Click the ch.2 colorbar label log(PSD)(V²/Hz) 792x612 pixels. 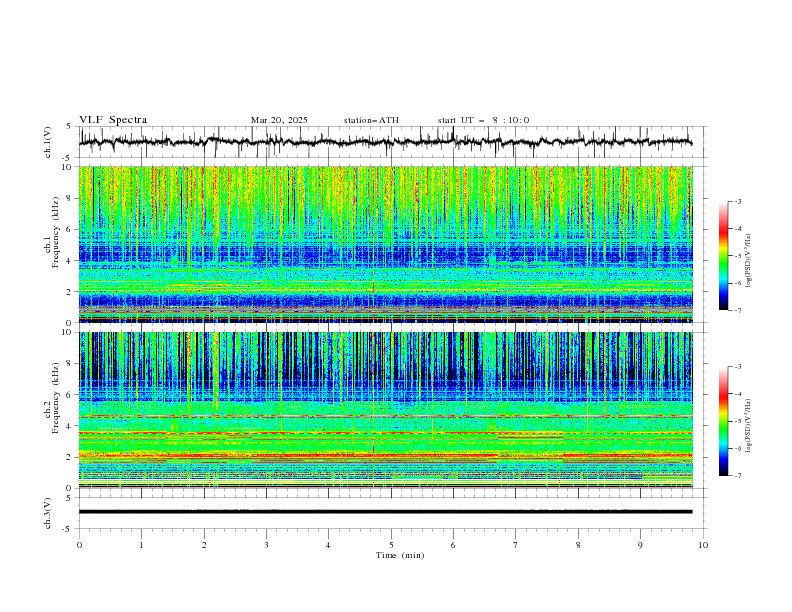[749, 425]
